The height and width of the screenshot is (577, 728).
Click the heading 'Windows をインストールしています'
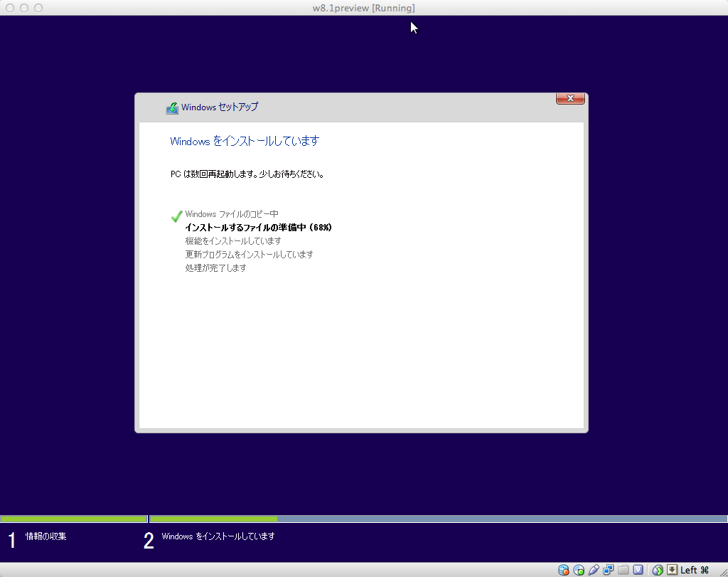(245, 141)
